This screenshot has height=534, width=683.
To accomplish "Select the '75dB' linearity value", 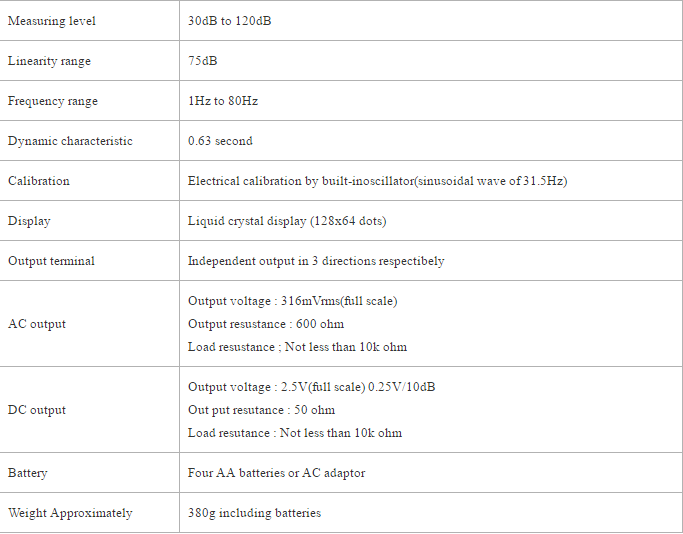I will click(203, 61).
